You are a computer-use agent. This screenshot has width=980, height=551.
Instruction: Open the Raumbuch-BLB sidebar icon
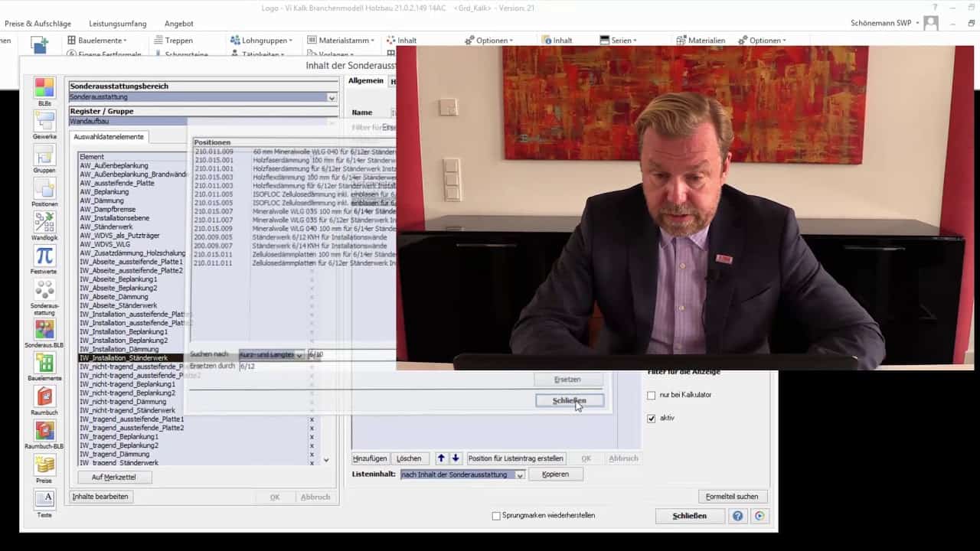44,430
